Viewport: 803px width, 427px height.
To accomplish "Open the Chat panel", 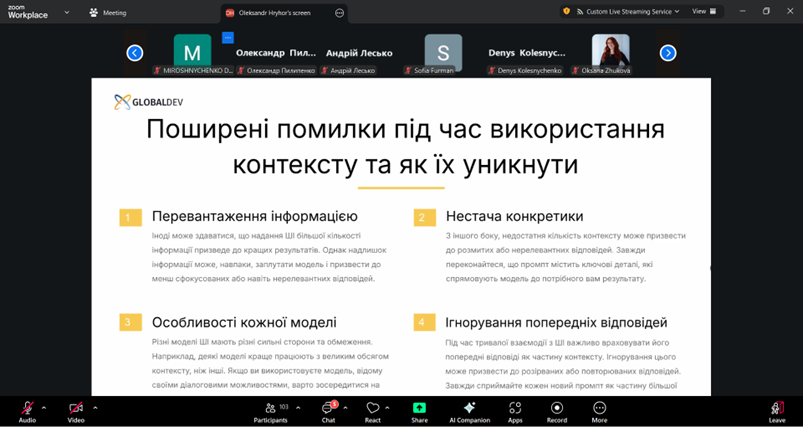I will [327, 408].
